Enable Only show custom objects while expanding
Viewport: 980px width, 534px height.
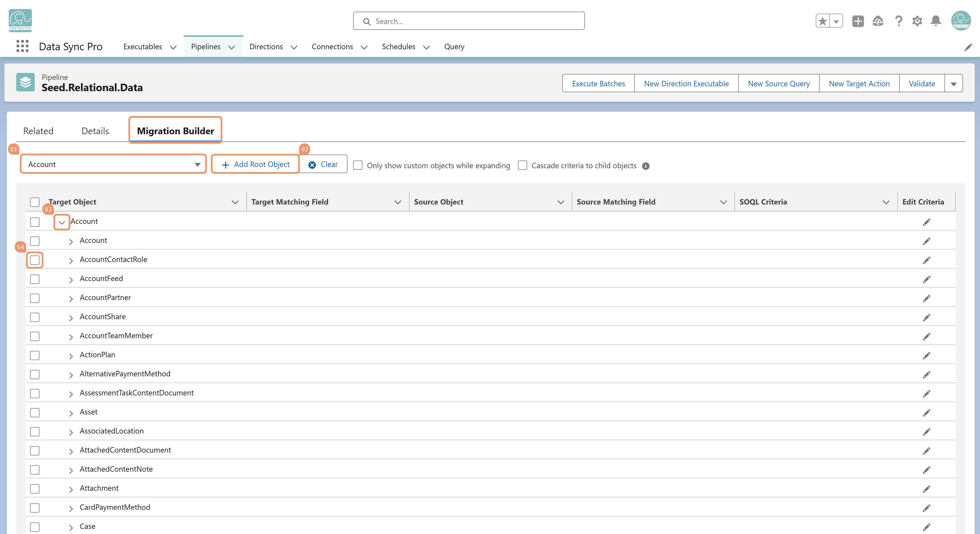click(x=358, y=165)
